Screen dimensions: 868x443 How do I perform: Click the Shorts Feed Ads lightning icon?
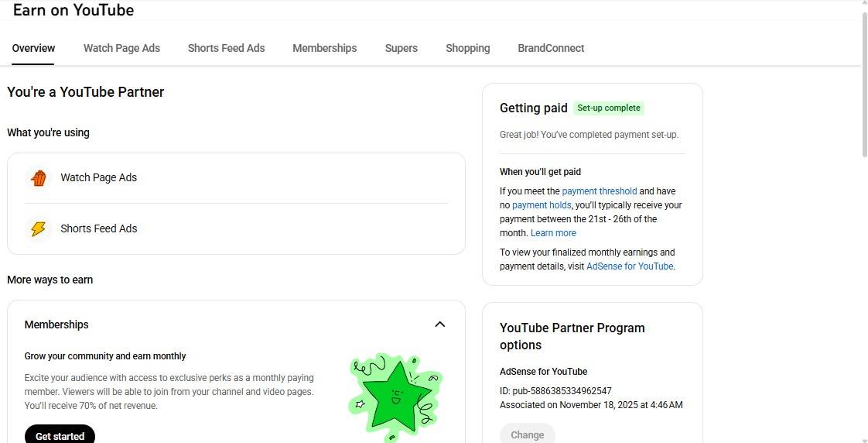pyautogui.click(x=38, y=229)
